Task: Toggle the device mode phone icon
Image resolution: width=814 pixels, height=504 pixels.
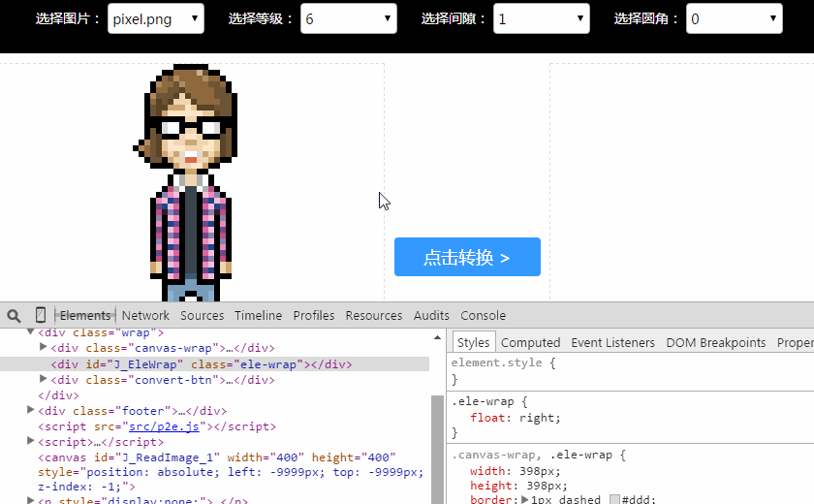Action: click(x=41, y=315)
